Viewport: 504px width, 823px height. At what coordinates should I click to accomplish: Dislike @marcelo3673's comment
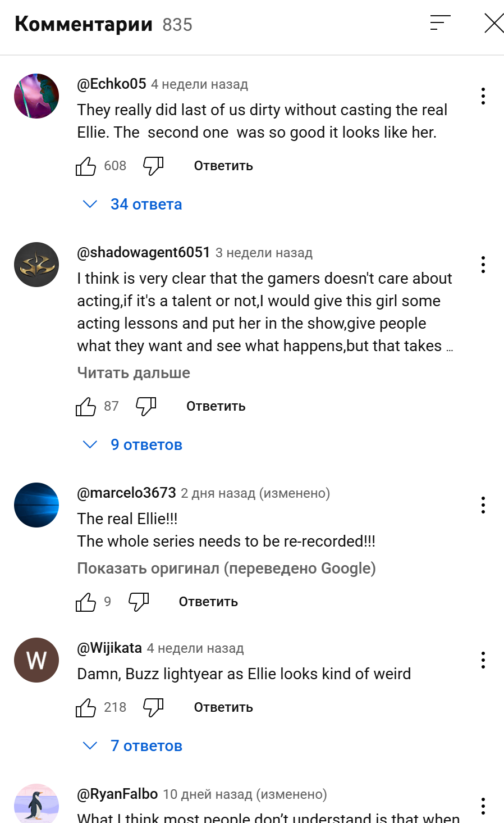pos(139,602)
